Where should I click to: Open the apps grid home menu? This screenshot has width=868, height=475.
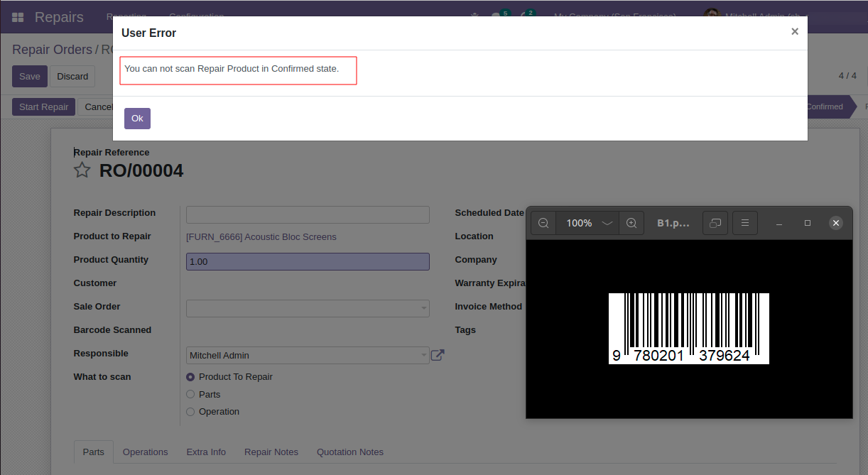18,17
